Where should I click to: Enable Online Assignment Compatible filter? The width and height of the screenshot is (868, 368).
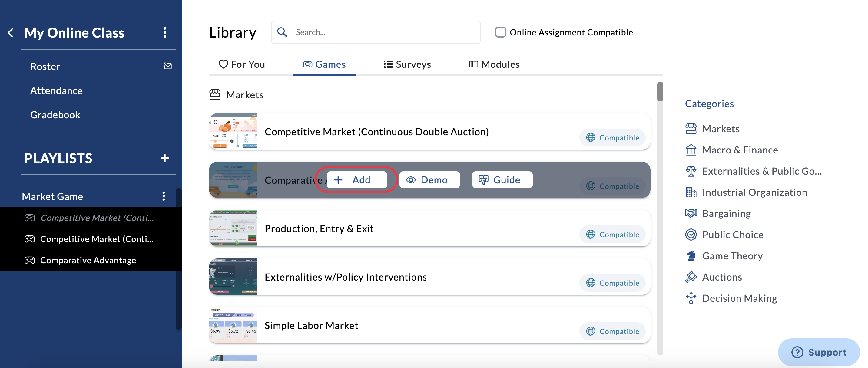(x=500, y=32)
